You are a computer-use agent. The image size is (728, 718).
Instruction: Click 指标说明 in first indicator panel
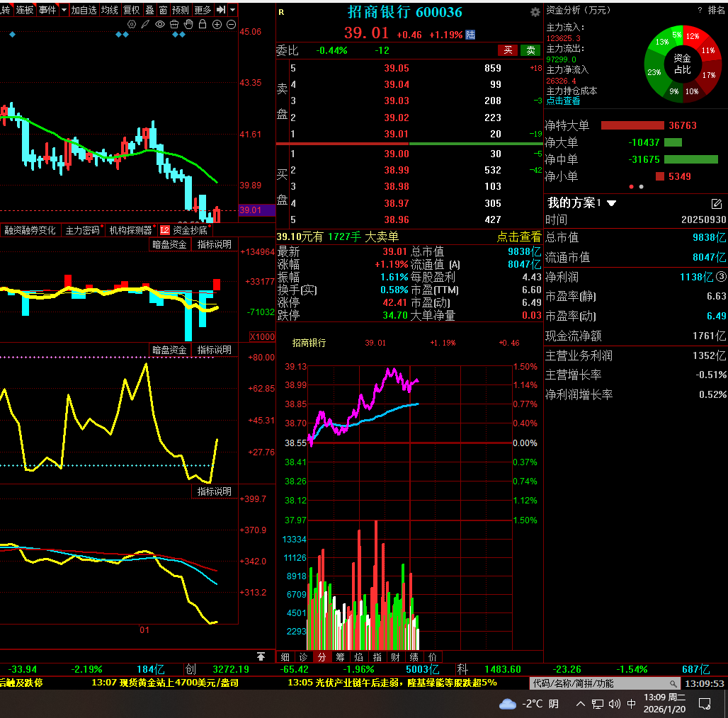pos(214,244)
